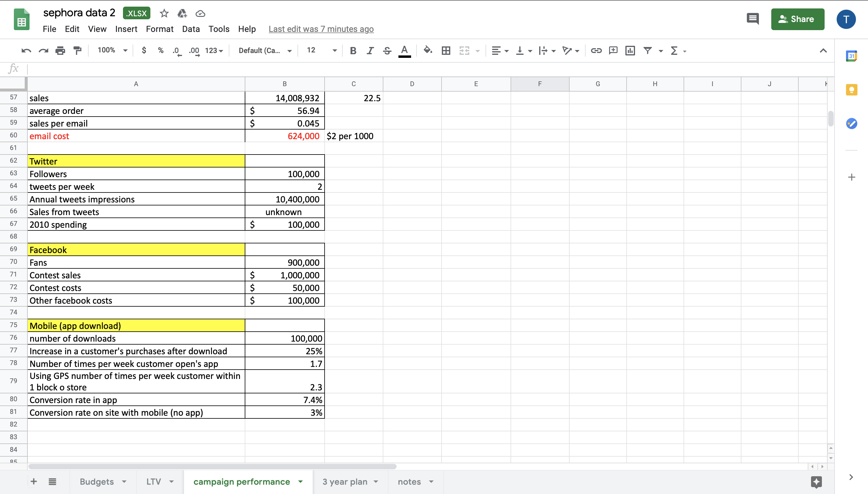Screen dimensions: 868x494
Task: Toggle italic formatting
Action: coord(370,50)
